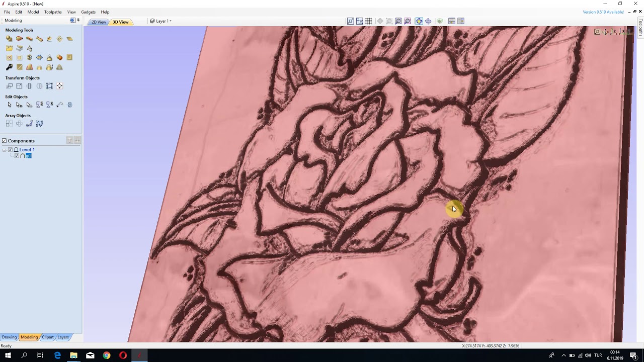Expand the Toolpaths side tab
This screenshot has height=362, width=644.
(x=640, y=28)
